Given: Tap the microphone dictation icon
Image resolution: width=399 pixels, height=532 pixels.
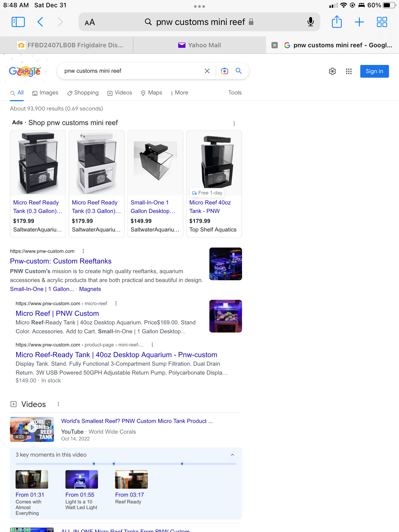Looking at the screenshot, I should pos(310,22).
